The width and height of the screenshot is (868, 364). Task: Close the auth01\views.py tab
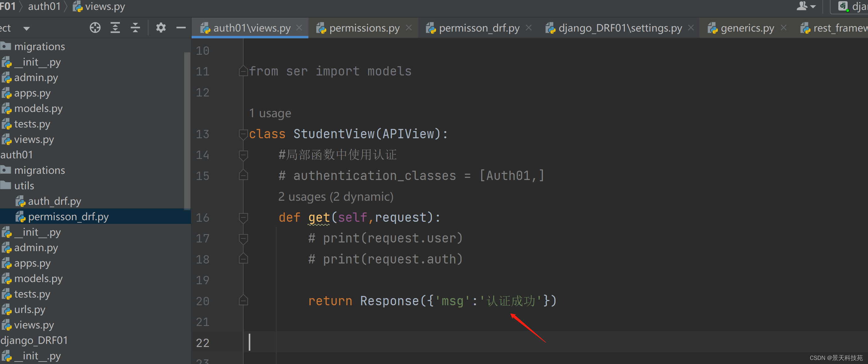(299, 28)
